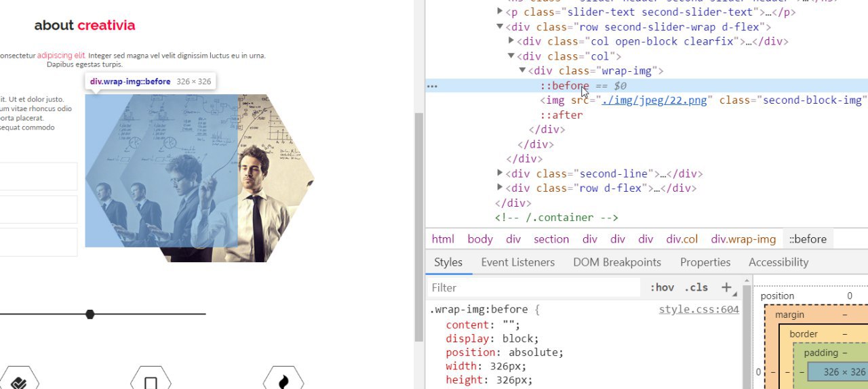Click the position label in box model
868x389 pixels.
point(777,295)
